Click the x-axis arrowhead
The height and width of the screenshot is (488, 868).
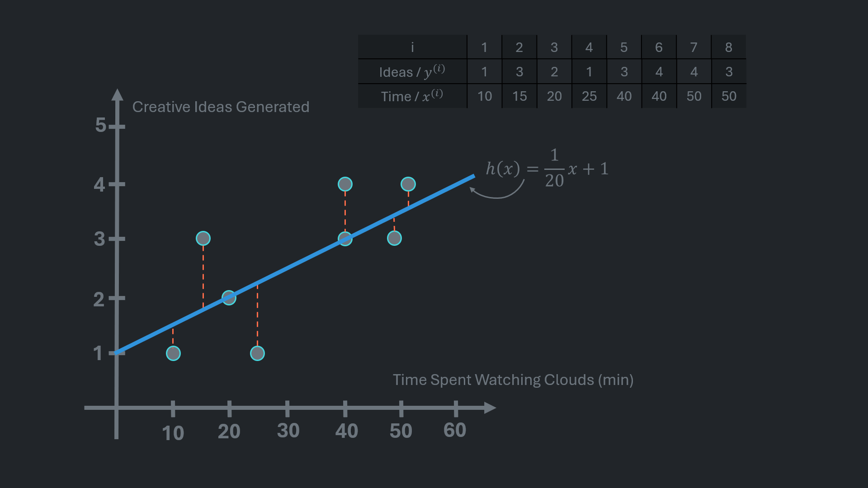[x=490, y=408]
